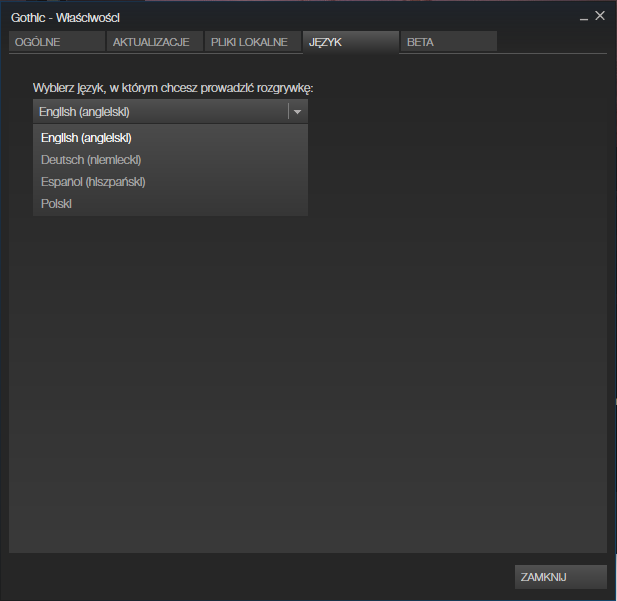Click the language combo box field

170,112
